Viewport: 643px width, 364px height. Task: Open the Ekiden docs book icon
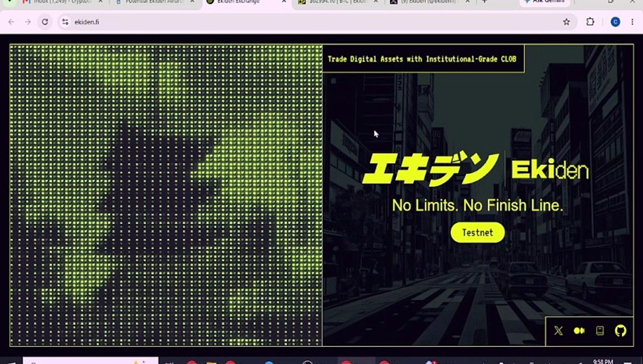click(600, 331)
